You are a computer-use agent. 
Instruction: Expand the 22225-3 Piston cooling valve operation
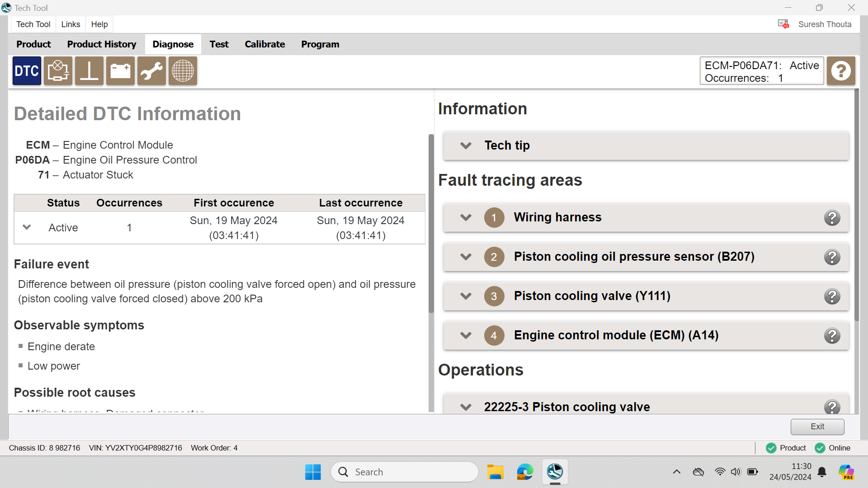tap(466, 407)
